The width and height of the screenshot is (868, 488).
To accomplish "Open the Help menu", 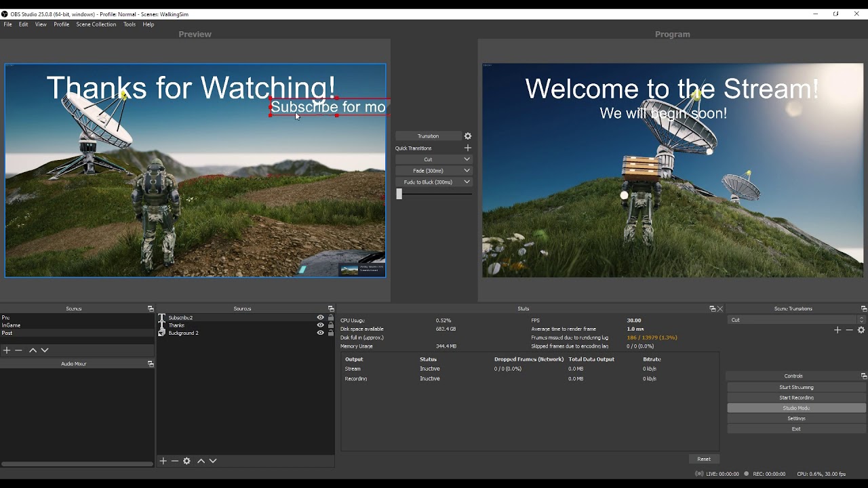I will tap(149, 24).
